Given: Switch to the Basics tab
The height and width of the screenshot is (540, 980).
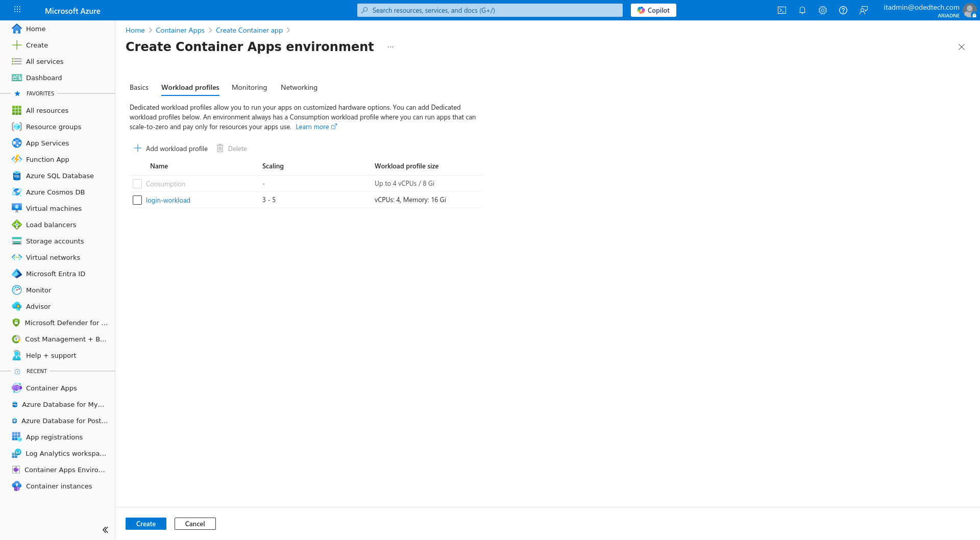Looking at the screenshot, I should tap(139, 87).
